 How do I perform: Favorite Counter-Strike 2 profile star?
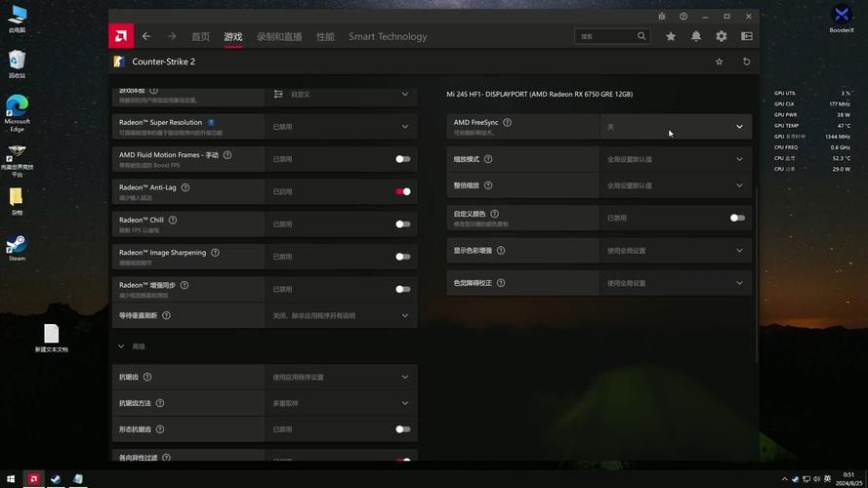point(719,61)
